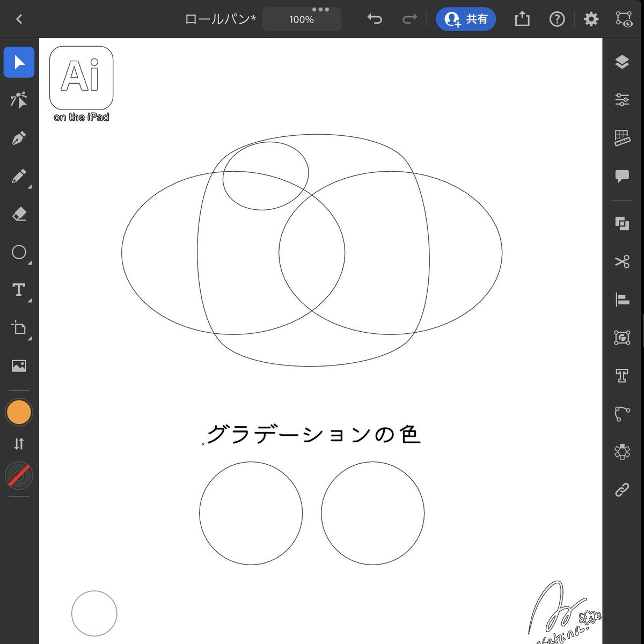644x644 pixels.
Task: Open the Precision grid and ruler panel
Action: (x=622, y=138)
